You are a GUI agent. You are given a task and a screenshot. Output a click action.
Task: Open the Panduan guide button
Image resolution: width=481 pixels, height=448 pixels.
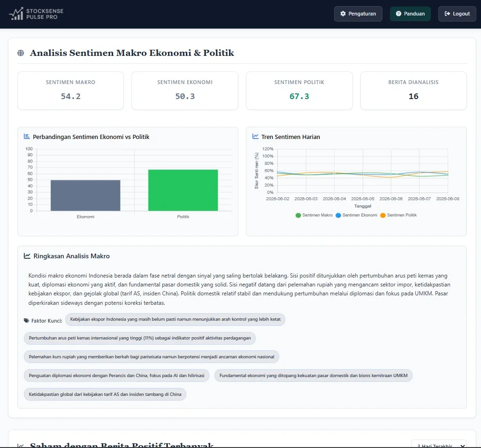tap(410, 14)
